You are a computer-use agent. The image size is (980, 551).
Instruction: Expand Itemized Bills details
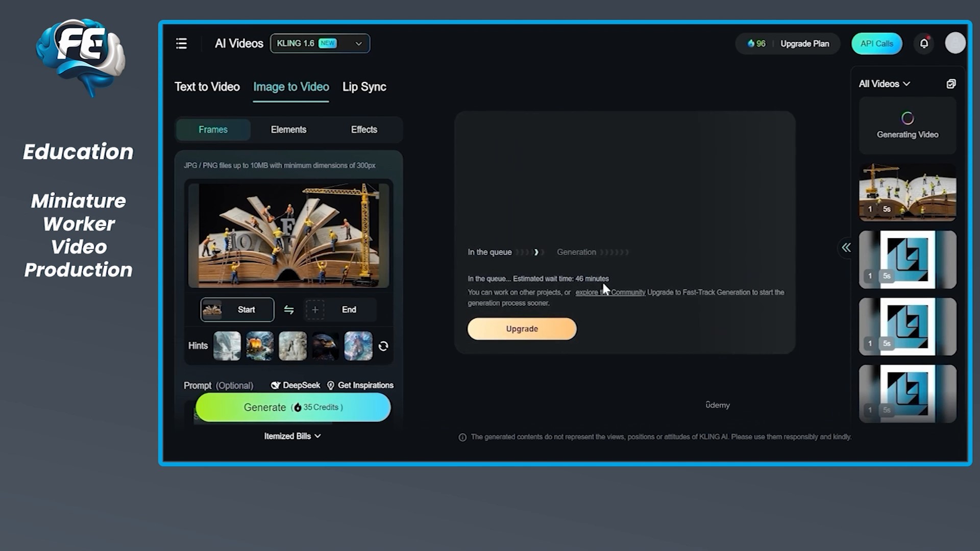292,436
